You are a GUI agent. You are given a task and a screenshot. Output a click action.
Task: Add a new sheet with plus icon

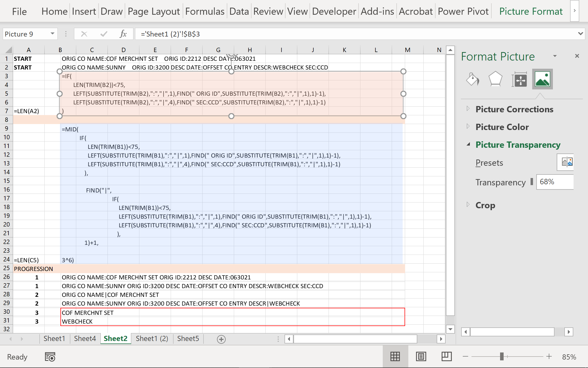point(221,339)
